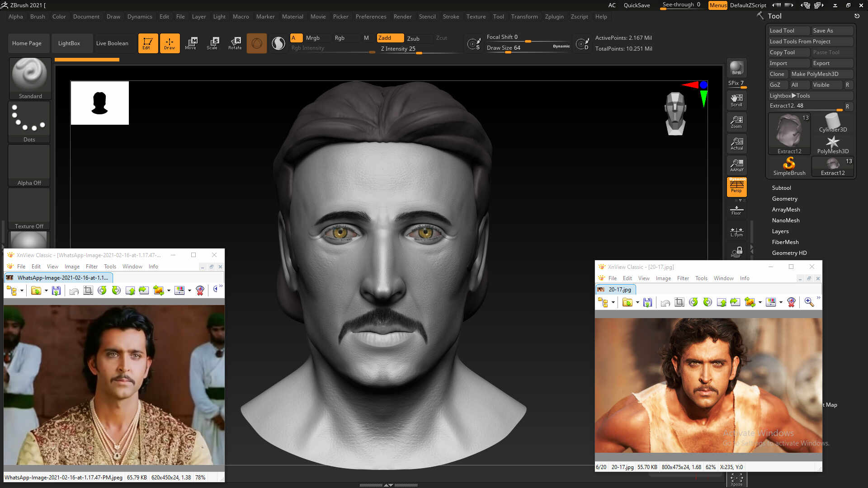Select the Rotate transform icon
Image resolution: width=868 pixels, height=488 pixels.
coord(235,43)
